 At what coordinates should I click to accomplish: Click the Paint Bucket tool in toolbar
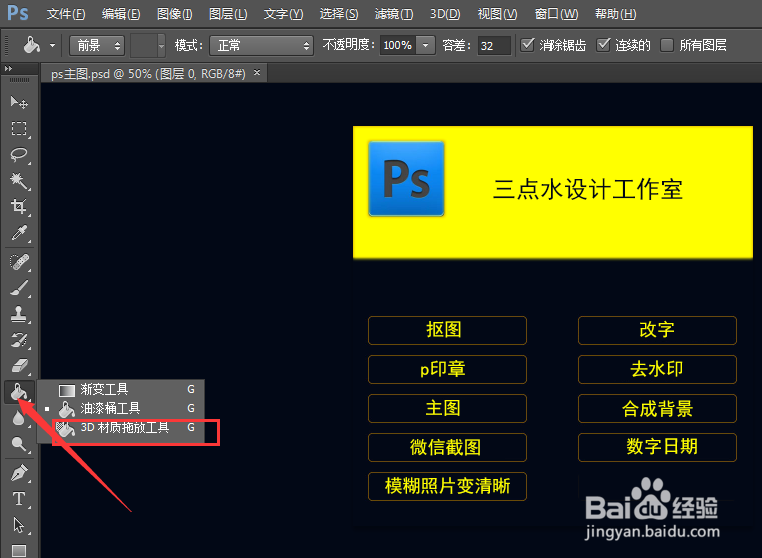(19, 392)
